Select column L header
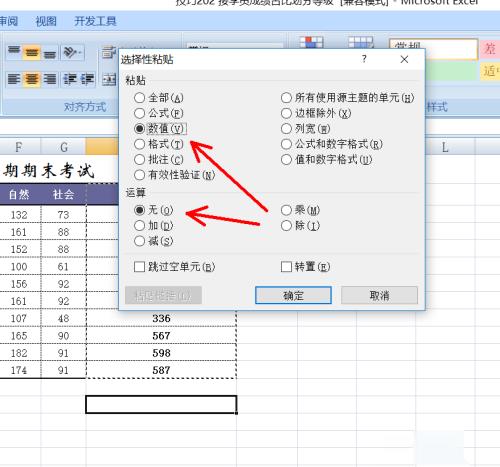Viewport: 500px width, 467px height. click(445, 147)
